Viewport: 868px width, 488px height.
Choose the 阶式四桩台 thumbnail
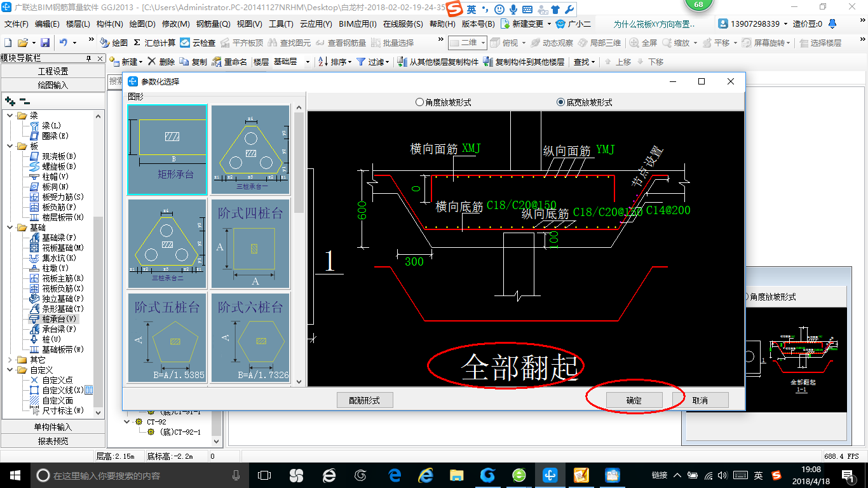click(250, 243)
